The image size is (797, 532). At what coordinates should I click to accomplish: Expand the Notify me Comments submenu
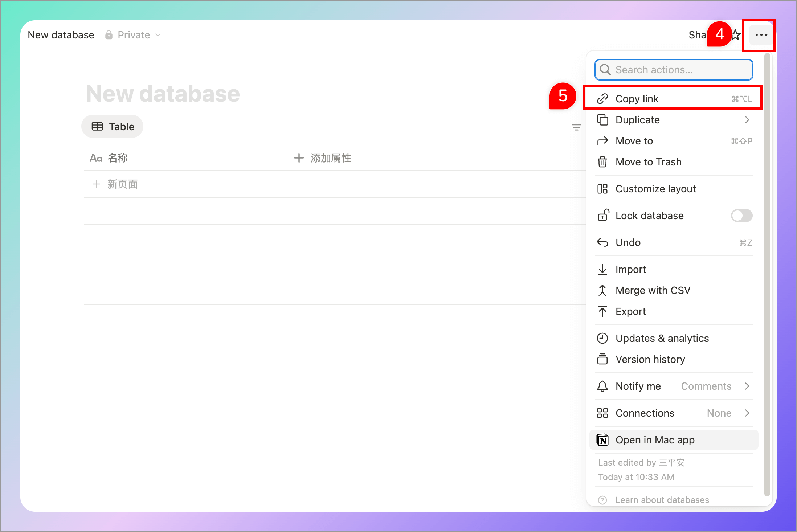(747, 386)
